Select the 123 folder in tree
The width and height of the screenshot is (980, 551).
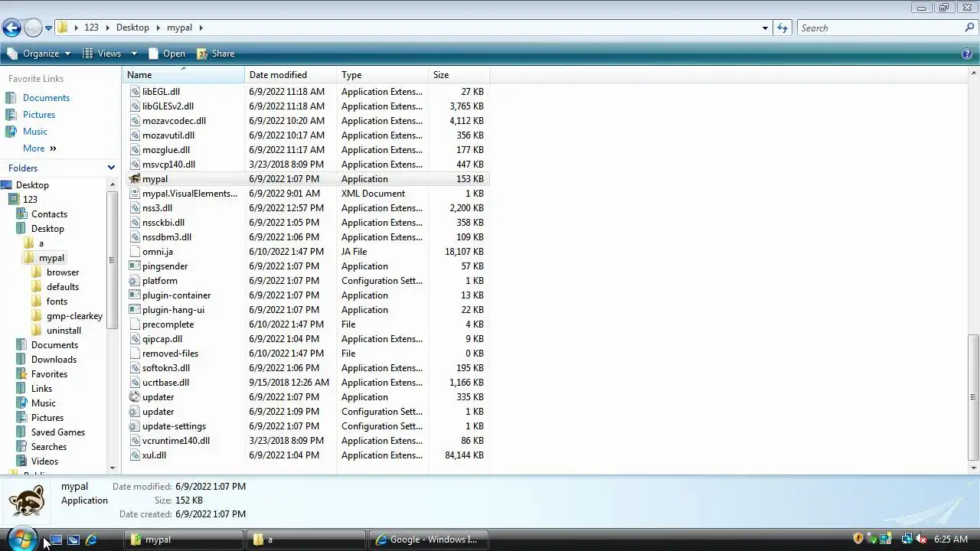click(30, 200)
